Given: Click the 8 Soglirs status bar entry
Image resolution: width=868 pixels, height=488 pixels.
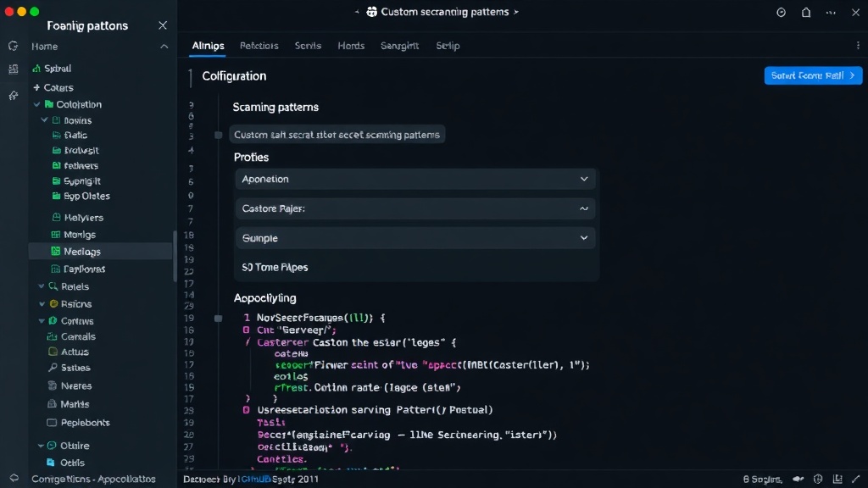Looking at the screenshot, I should [x=762, y=480].
